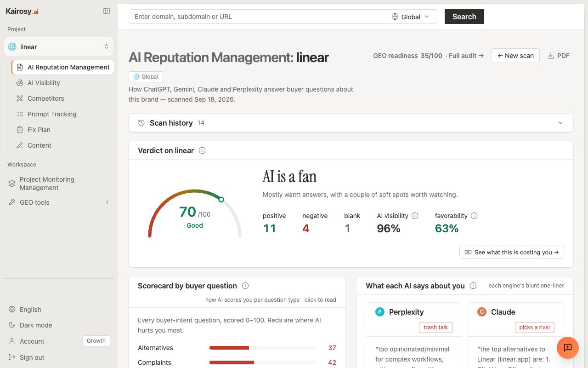Screen dimensions: 588x368
Task: Click the picks a rival tag on Claude
Action: pos(535,328)
